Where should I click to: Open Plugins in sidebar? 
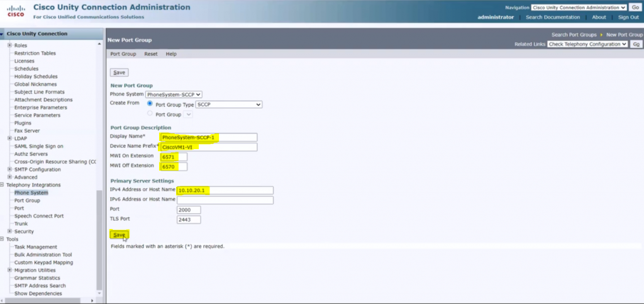pyautogui.click(x=23, y=123)
